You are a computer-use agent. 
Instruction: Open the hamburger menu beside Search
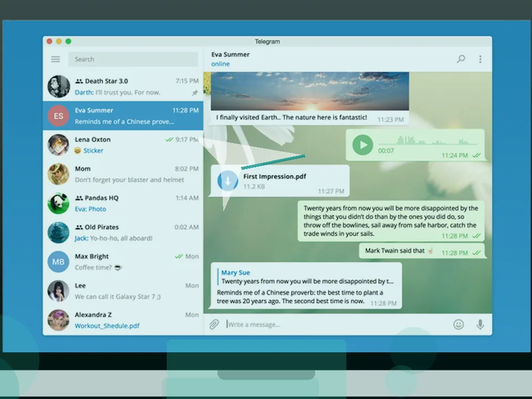click(x=55, y=59)
